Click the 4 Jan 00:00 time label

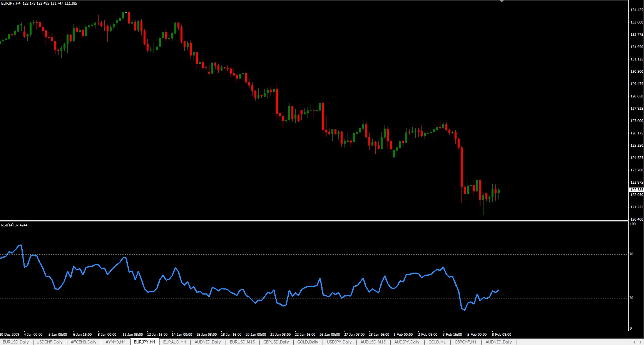tap(33, 335)
